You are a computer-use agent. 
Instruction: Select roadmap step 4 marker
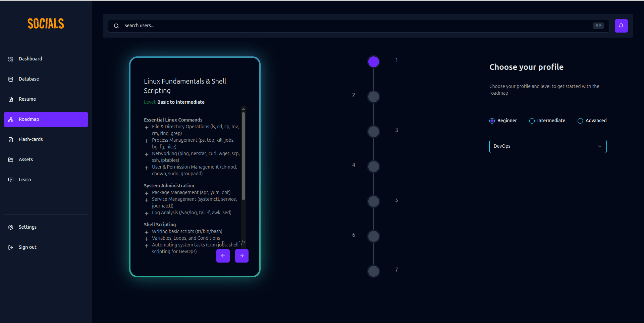(x=374, y=167)
